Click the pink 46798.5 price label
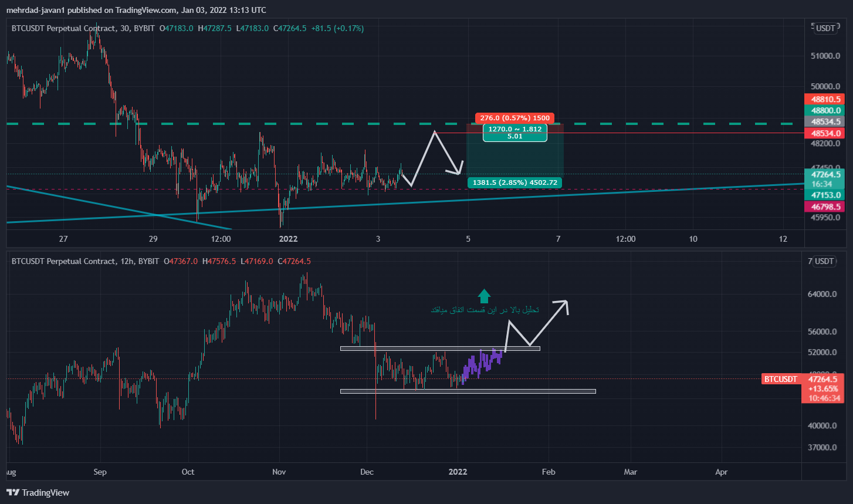Viewport: 853px width, 504px height. pyautogui.click(x=826, y=207)
